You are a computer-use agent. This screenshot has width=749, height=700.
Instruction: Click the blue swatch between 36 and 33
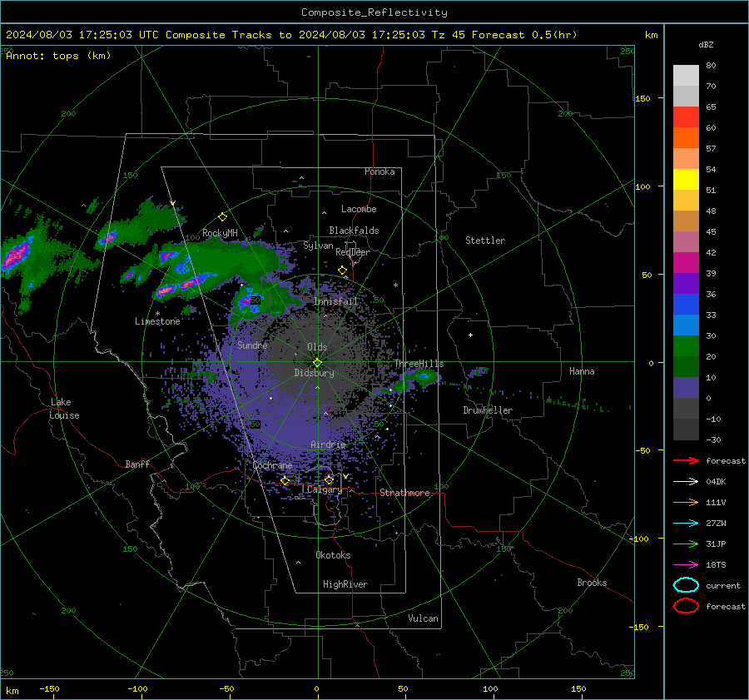pos(686,304)
